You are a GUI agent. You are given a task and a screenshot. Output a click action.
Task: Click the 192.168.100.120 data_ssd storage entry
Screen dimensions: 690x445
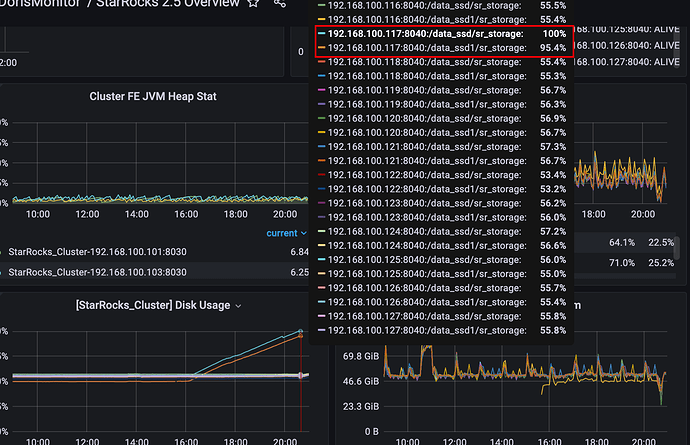(442, 118)
